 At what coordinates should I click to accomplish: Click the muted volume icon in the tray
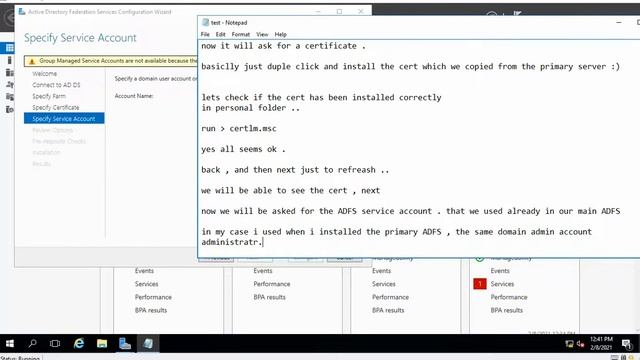pos(580,344)
